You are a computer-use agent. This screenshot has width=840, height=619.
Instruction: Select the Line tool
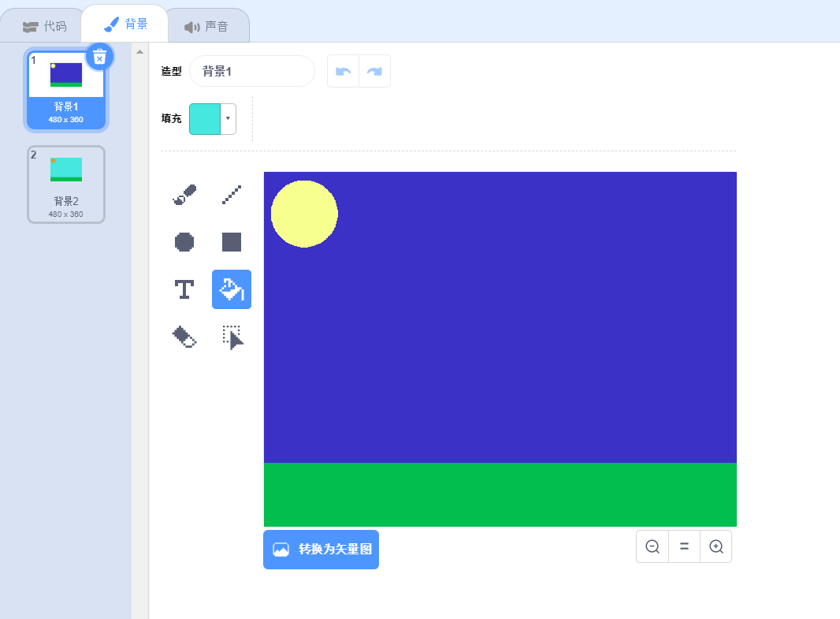click(x=231, y=195)
